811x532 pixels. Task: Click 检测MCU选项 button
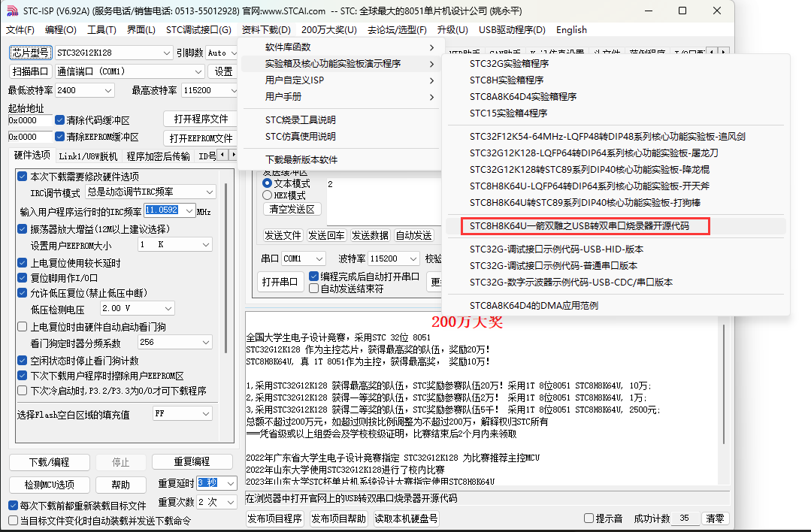pyautogui.click(x=49, y=485)
